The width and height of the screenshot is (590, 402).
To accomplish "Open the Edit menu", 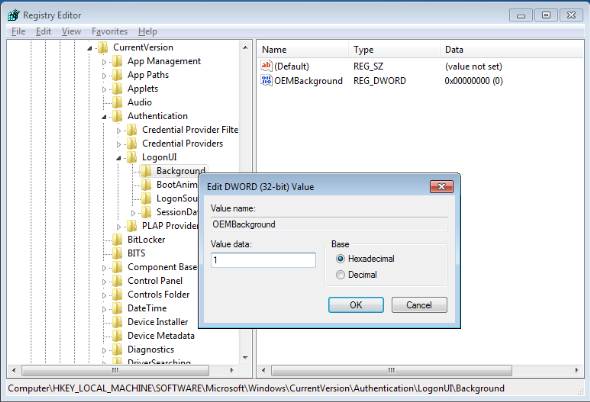I will click(43, 32).
